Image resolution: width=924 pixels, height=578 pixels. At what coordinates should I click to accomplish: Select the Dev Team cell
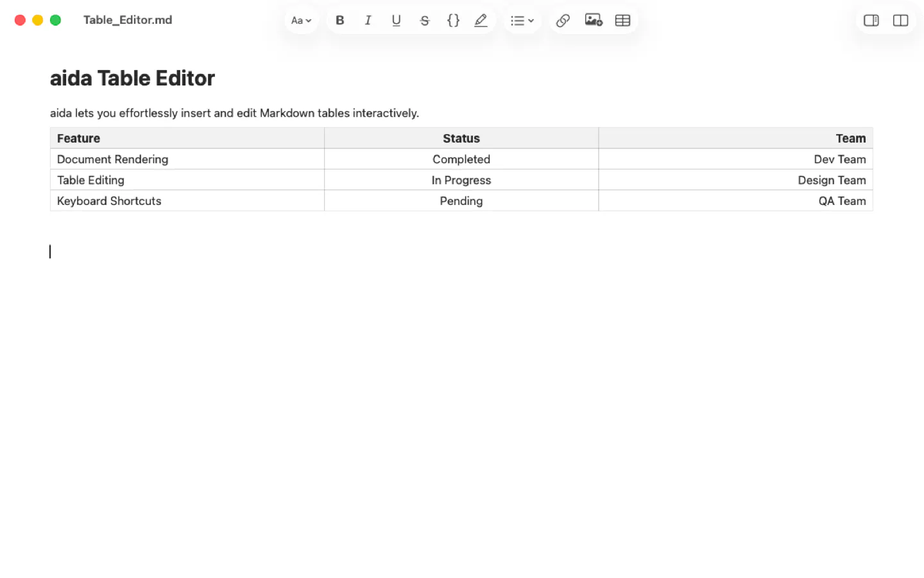click(735, 159)
